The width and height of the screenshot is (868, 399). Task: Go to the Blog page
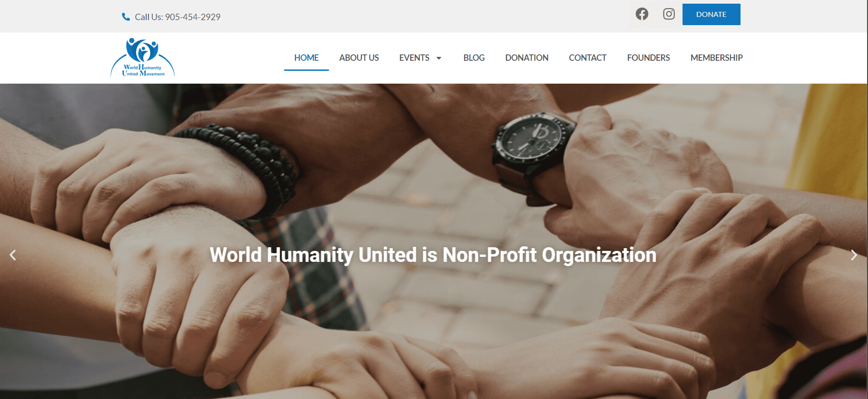pyautogui.click(x=474, y=58)
